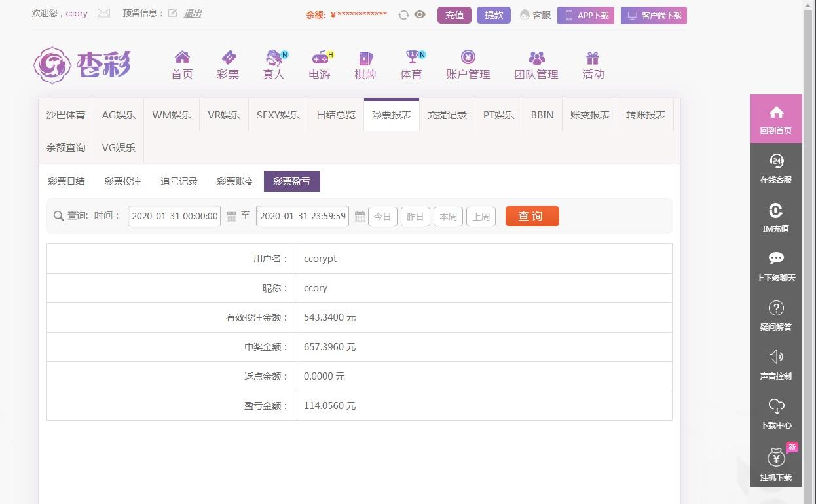Viewport: 816px width, 504px height.
Task: Toggle balance visibility eye icon
Action: coord(420,15)
